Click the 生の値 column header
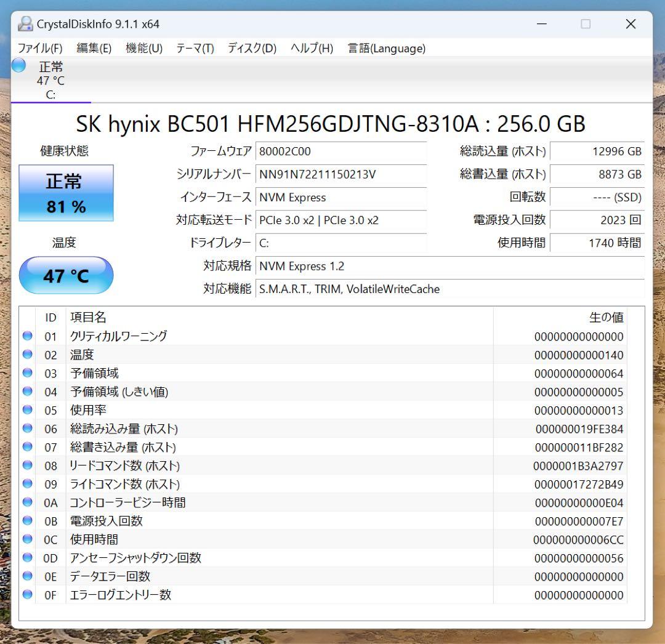The height and width of the screenshot is (644, 665). click(x=560, y=317)
